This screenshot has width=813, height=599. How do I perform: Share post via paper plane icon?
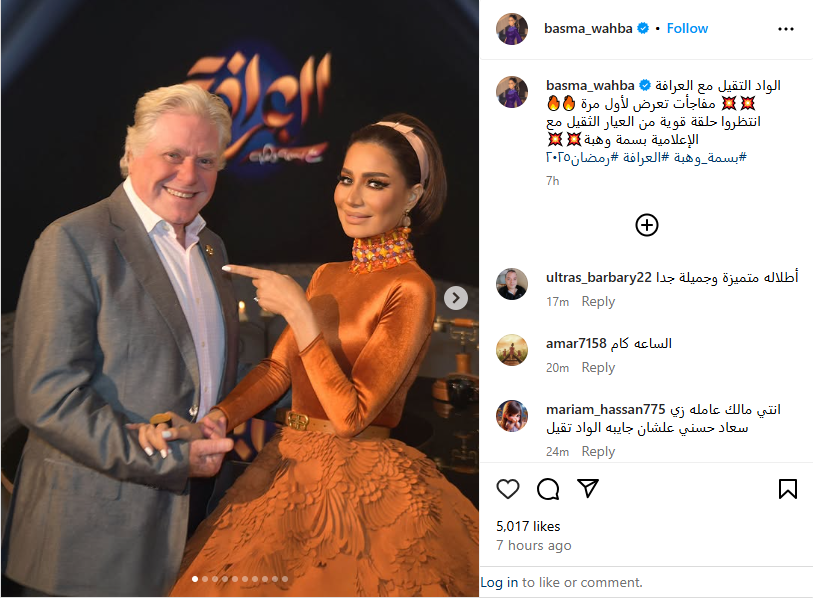[x=588, y=489]
